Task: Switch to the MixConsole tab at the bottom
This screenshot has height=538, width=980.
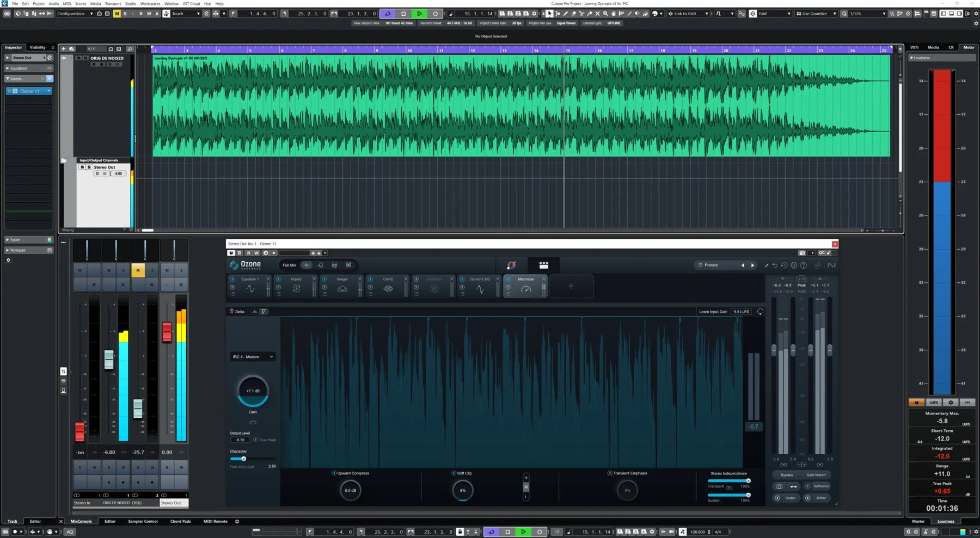Action: point(81,521)
